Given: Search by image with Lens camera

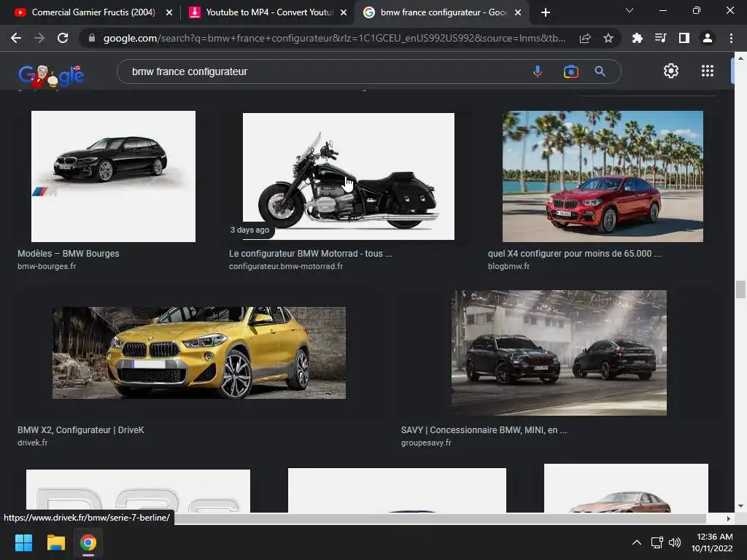Looking at the screenshot, I should 570,71.
